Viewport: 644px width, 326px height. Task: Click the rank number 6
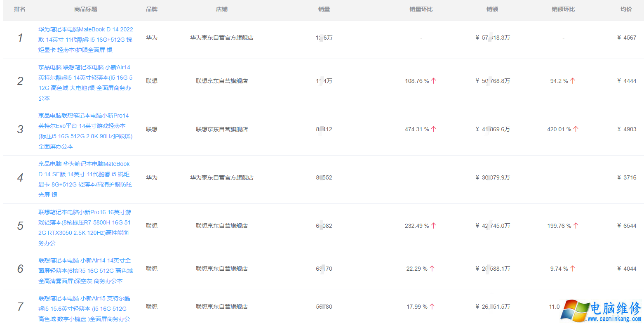tap(20, 269)
